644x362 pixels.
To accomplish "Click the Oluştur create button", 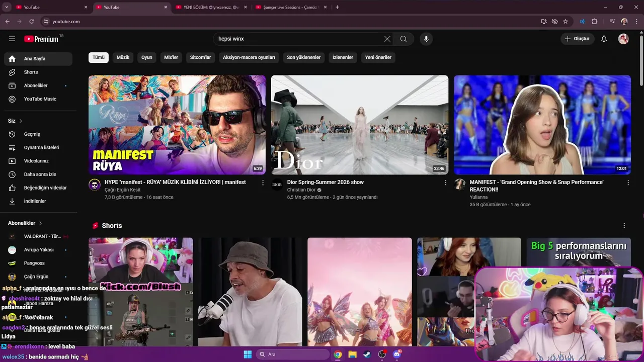I will 577,39.
